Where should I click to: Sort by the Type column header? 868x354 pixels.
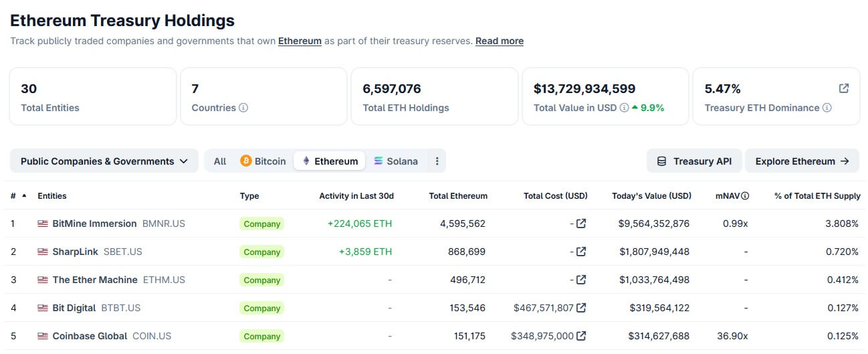pyautogui.click(x=249, y=196)
